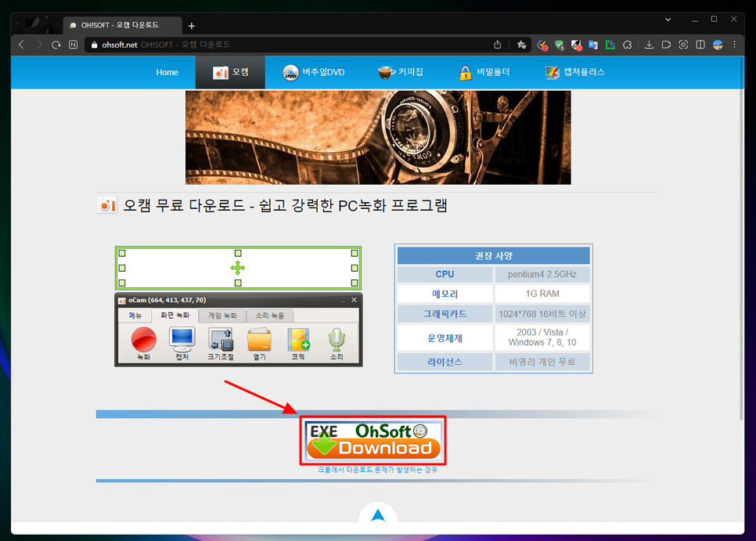
Task: Click the 비영리 개인 무료 value
Action: pos(542,362)
